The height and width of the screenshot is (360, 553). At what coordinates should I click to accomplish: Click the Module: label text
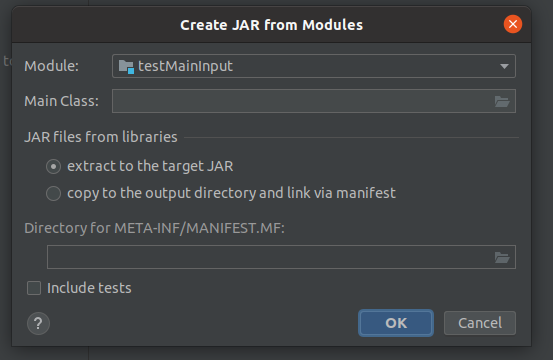(51, 66)
